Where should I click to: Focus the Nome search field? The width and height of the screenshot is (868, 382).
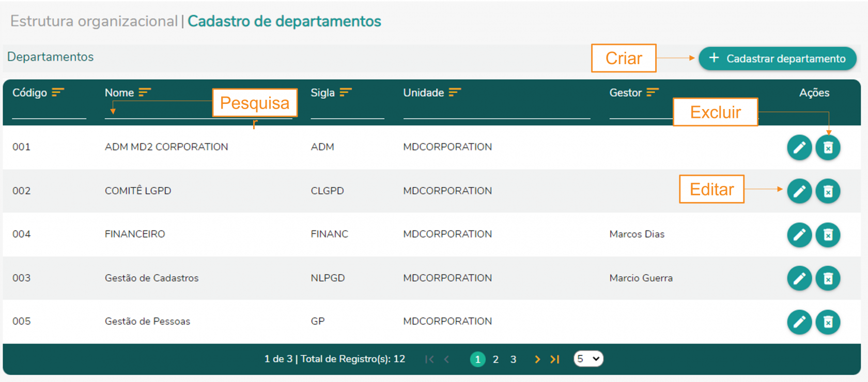coord(198,111)
